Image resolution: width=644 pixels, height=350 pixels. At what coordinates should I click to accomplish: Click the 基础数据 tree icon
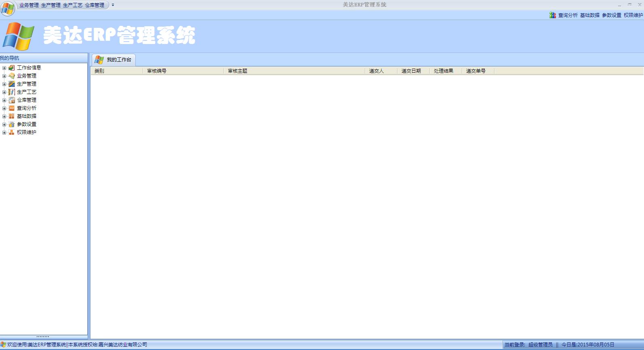tap(12, 116)
